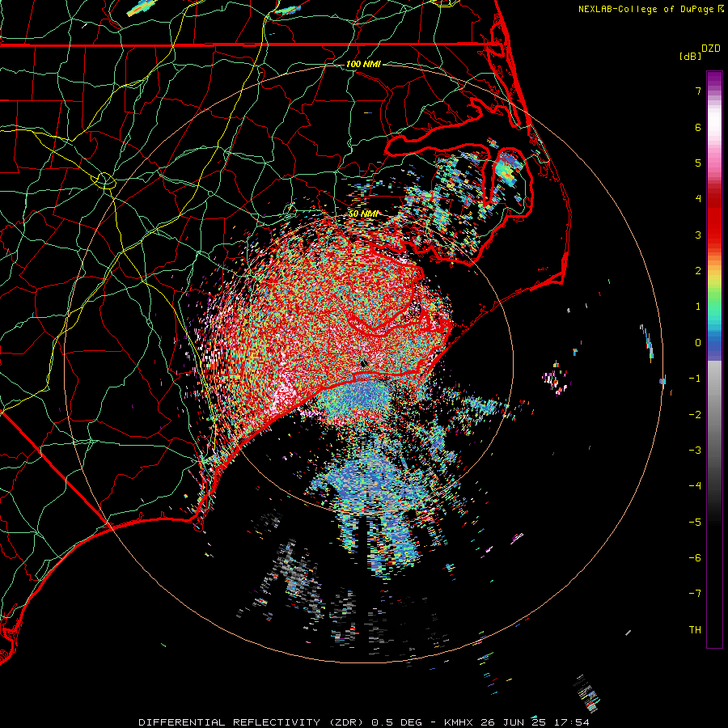Click the 0.5 DEG elevation text in caption
Screen dimensions: 728x728
[397, 722]
